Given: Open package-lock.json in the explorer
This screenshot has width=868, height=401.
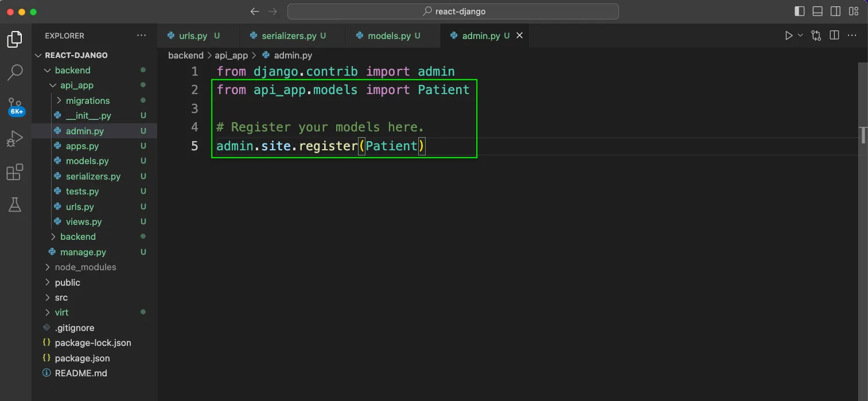Looking at the screenshot, I should click(93, 342).
